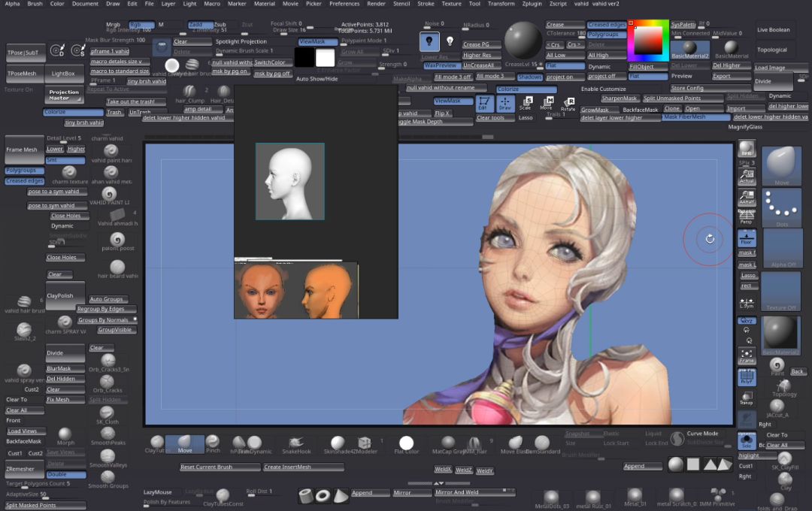Select the Edit mode icon

[483, 104]
